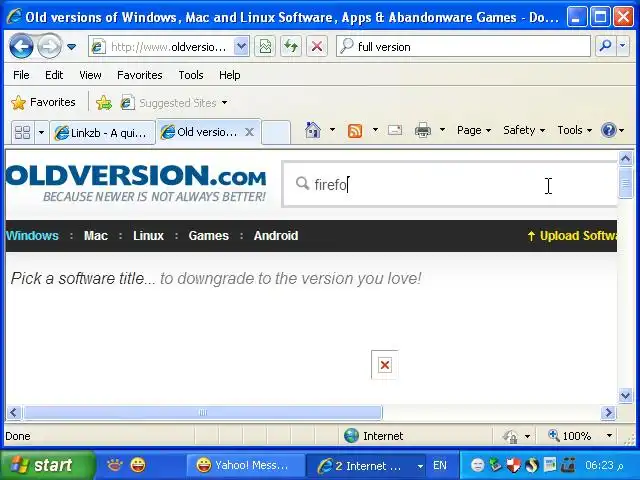Click the OLDVERSION.COM logo
This screenshot has width=640, height=480.
pyautogui.click(x=136, y=183)
